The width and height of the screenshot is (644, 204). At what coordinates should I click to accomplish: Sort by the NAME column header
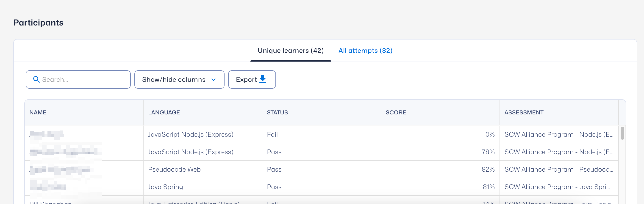[38, 112]
